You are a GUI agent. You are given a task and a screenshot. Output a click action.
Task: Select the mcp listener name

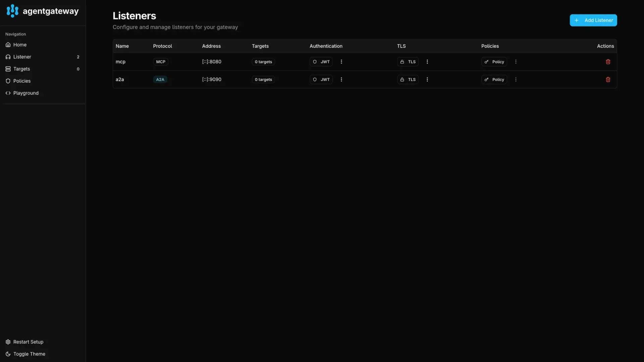coord(120,62)
